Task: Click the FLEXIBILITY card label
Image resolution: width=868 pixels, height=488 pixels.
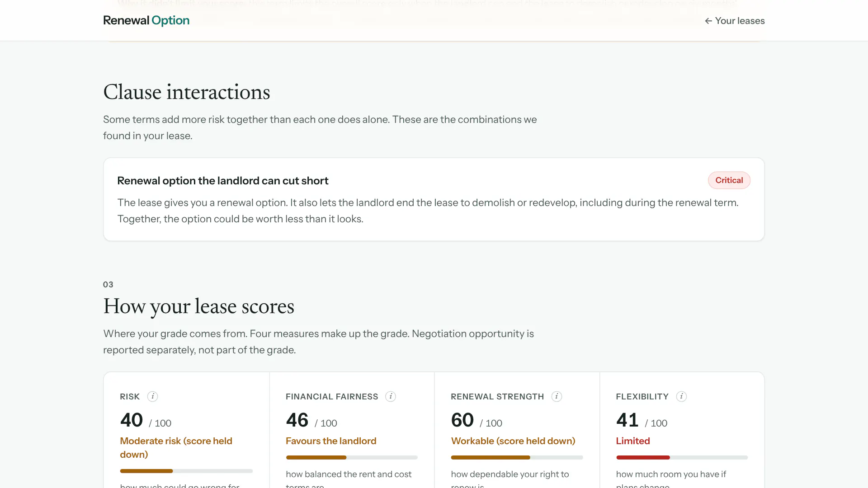Action: tap(642, 397)
